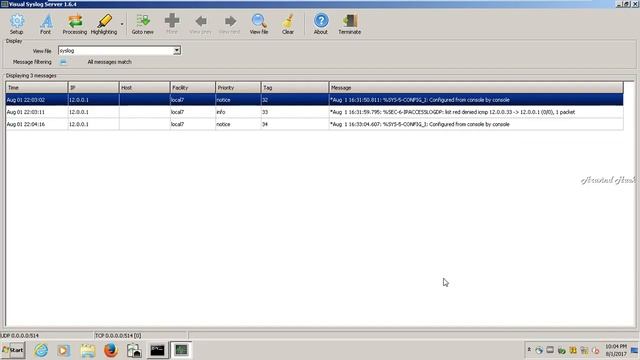Launch Internet Explorer from the taskbar
This screenshot has width=640, height=360.
tap(41, 350)
